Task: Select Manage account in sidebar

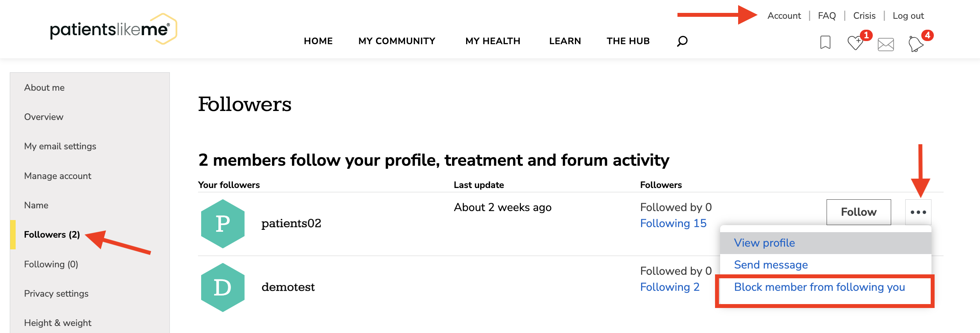Action: pyautogui.click(x=58, y=176)
